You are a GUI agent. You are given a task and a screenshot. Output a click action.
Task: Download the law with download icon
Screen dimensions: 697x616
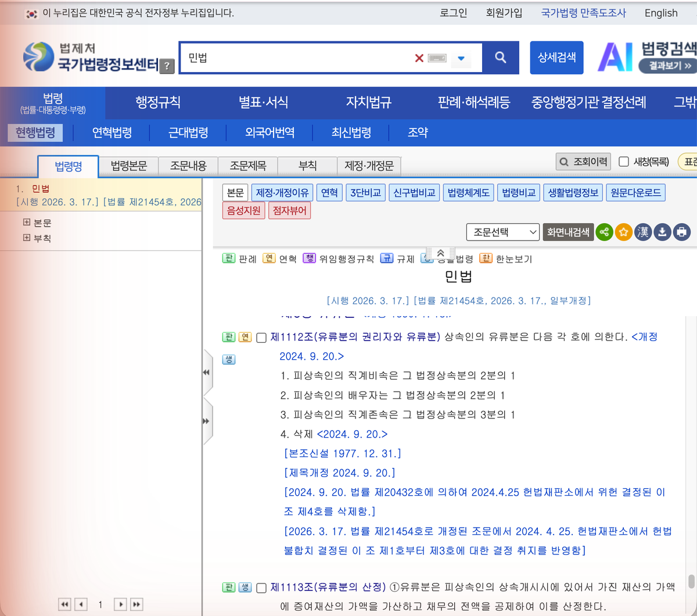pos(662,232)
